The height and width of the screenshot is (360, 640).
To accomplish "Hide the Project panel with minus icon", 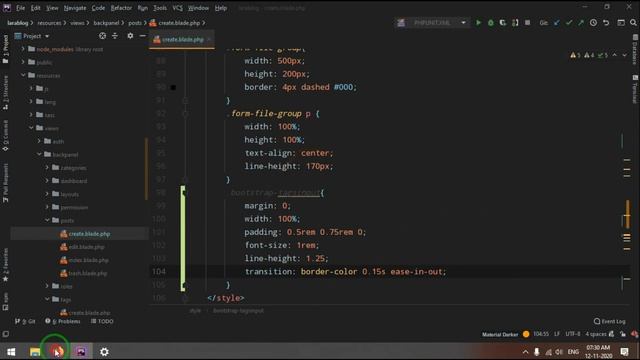I will coord(142,36).
